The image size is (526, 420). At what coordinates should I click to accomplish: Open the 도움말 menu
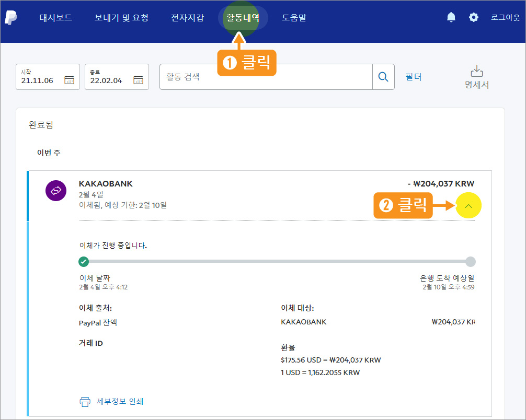point(294,17)
